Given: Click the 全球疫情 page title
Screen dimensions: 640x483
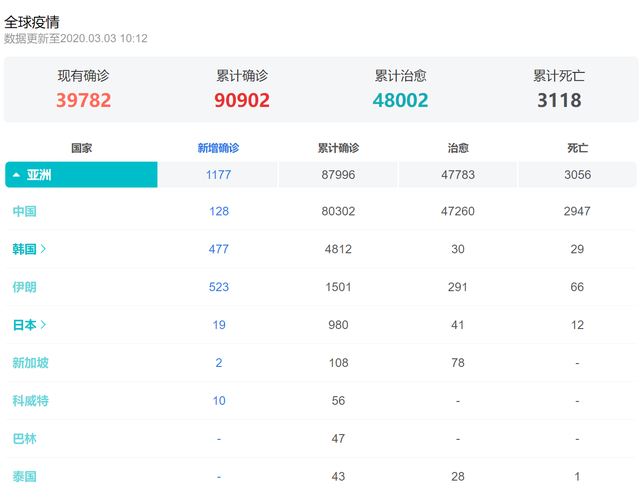Looking at the screenshot, I should 32,22.
